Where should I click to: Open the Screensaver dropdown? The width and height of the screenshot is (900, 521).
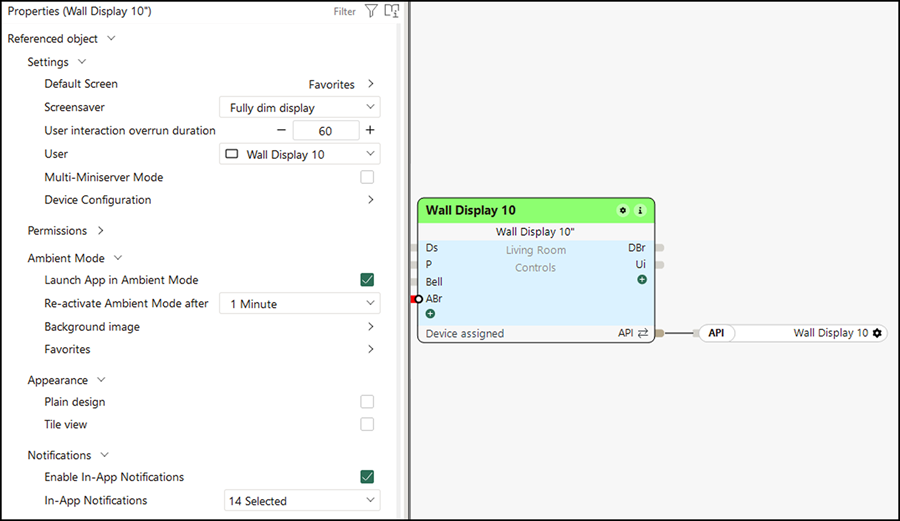click(300, 107)
